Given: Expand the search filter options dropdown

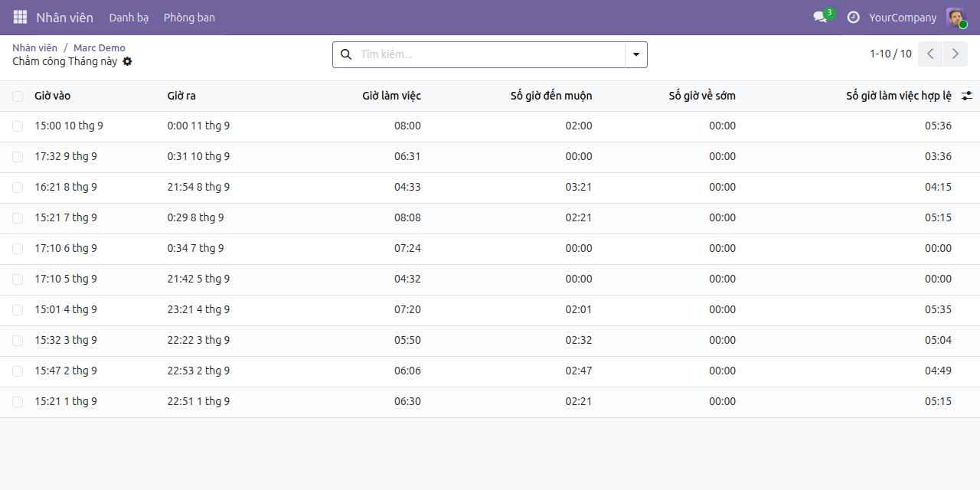Looking at the screenshot, I should [x=636, y=54].
